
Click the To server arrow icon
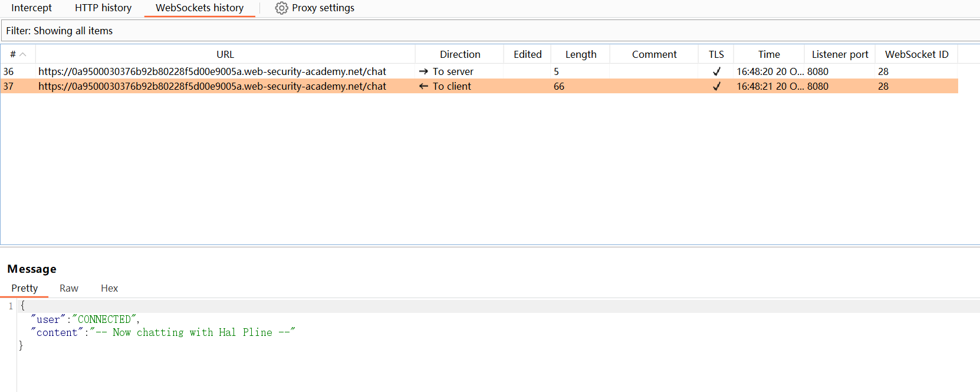coord(423,71)
